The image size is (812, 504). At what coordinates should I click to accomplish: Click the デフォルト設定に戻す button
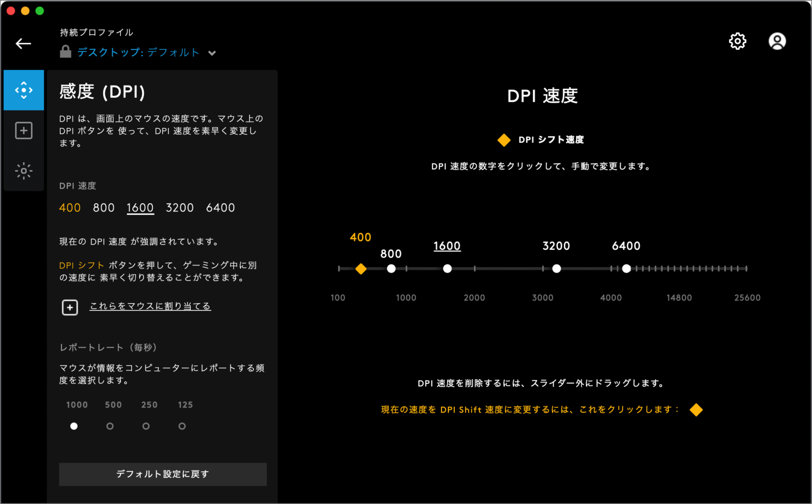[162, 474]
